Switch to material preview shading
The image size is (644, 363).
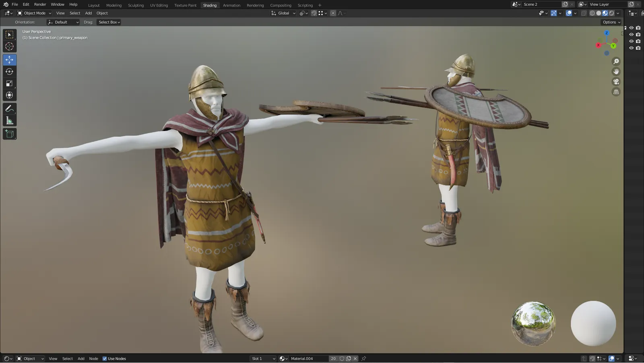coord(605,13)
